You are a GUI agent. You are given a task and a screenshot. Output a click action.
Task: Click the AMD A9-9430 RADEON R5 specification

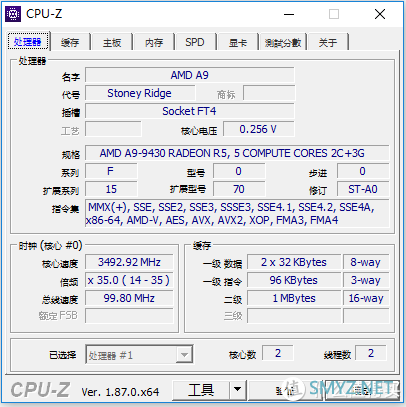point(237,153)
